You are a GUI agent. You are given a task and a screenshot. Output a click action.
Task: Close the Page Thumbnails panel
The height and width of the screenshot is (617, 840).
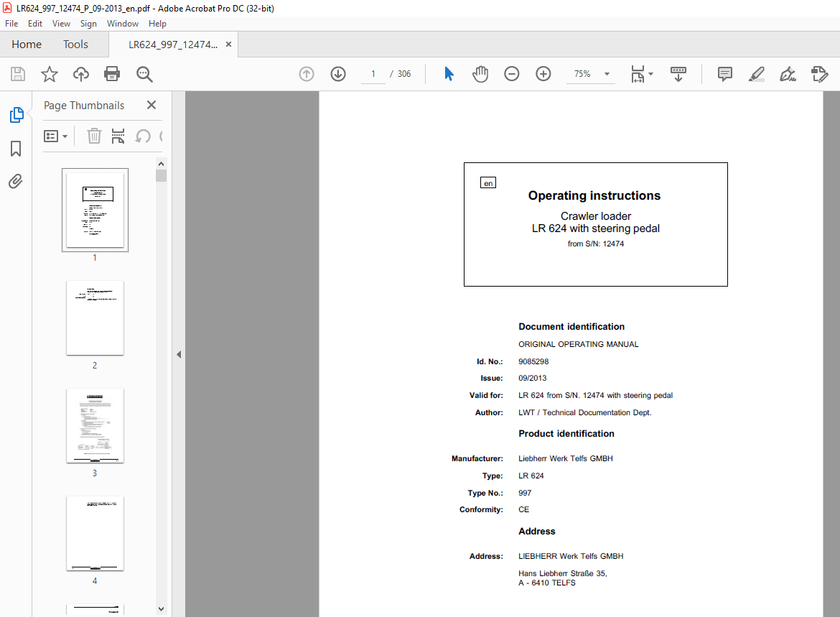(x=151, y=105)
